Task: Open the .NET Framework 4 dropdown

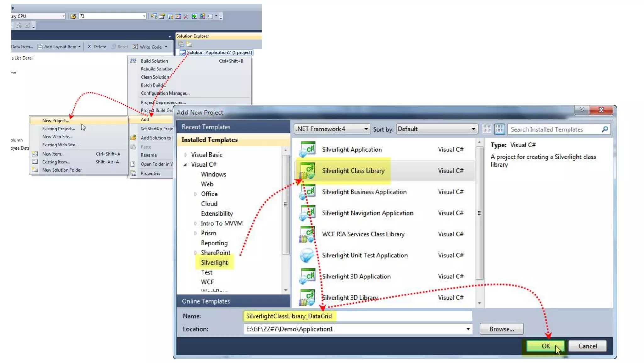Action: 366,129
